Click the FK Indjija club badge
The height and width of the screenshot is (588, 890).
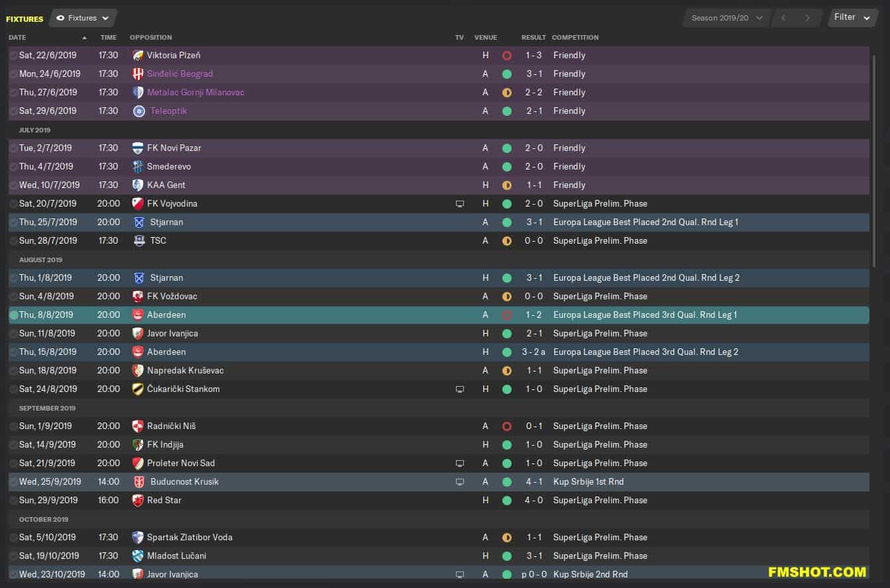pyautogui.click(x=138, y=445)
